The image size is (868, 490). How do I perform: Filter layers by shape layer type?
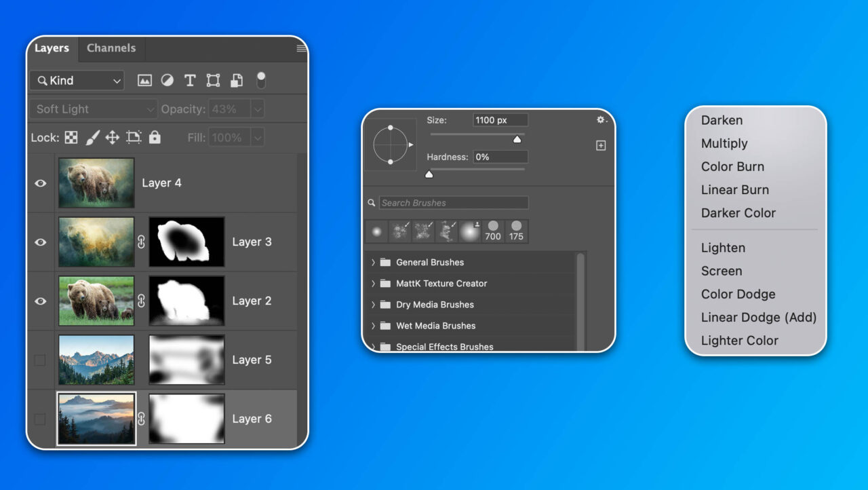click(213, 81)
